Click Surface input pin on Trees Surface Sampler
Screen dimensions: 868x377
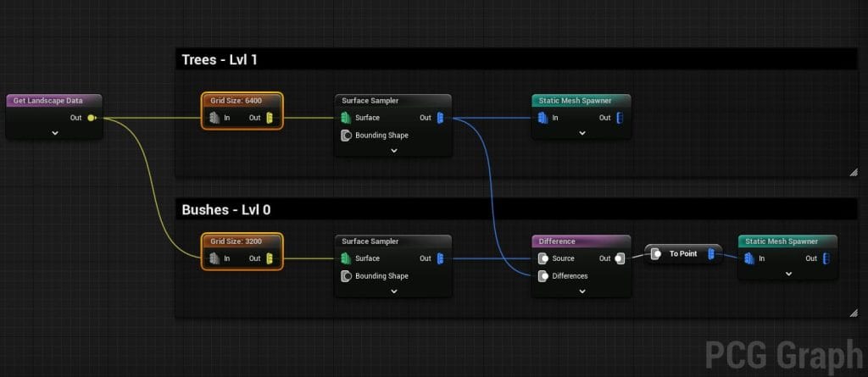pos(346,118)
